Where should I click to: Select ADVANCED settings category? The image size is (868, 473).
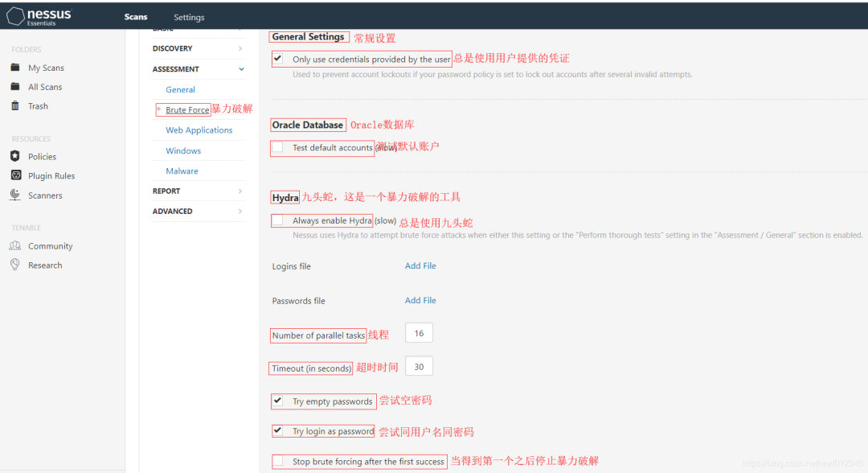173,212
